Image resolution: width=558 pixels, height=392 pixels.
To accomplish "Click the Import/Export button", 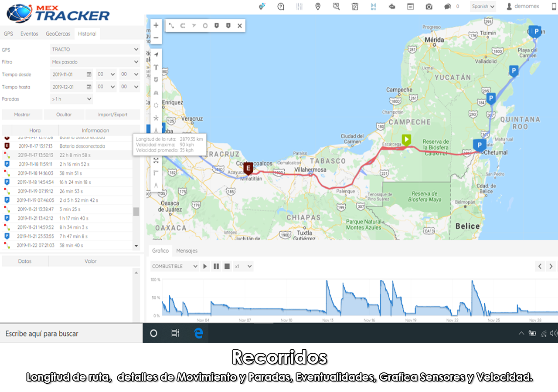I will [112, 115].
